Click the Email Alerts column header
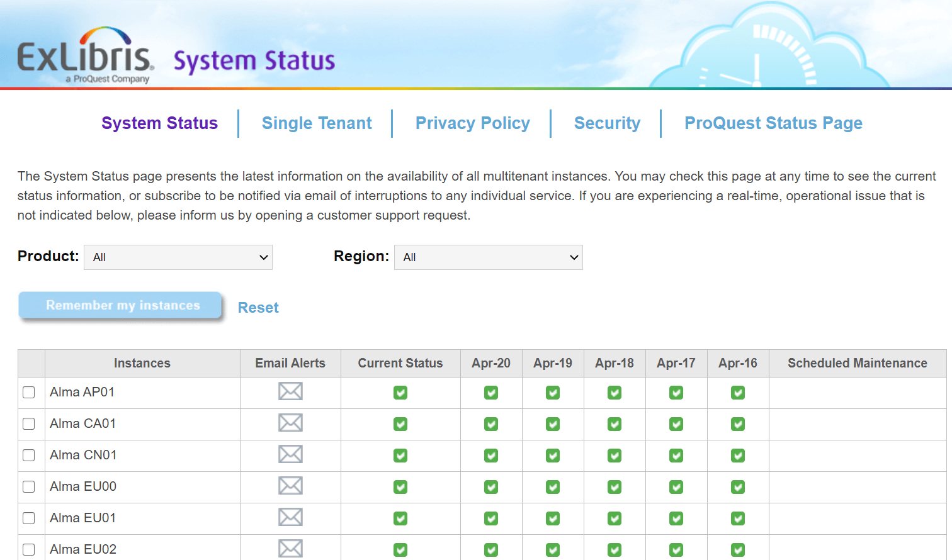Image resolution: width=952 pixels, height=560 pixels. click(290, 363)
